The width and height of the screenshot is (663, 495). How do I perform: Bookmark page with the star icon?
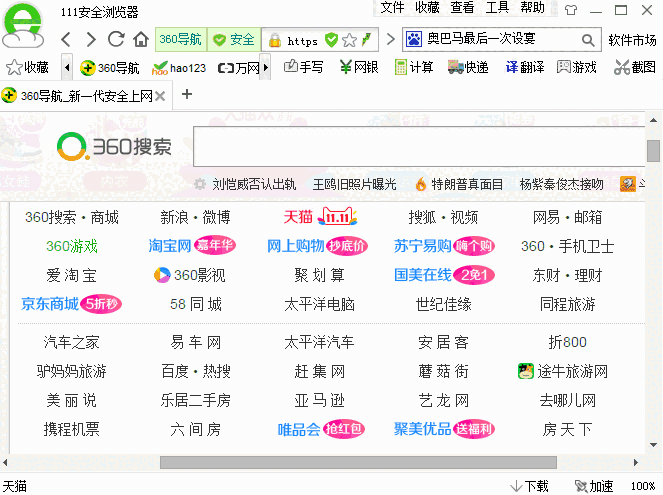click(349, 41)
